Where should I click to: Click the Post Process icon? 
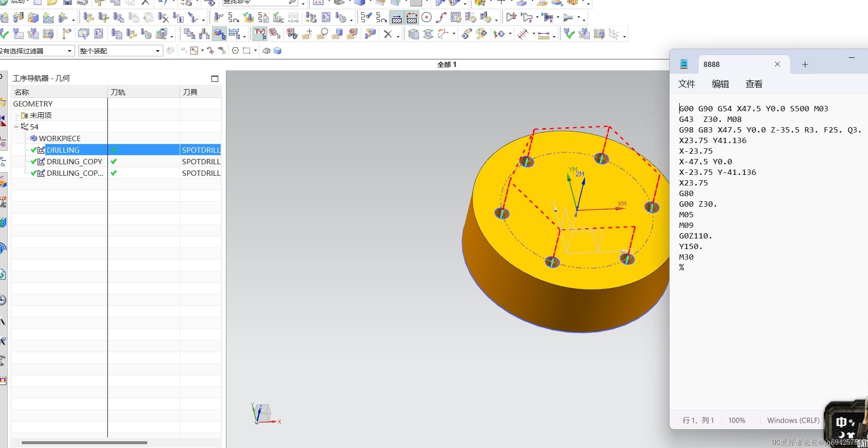(311, 18)
